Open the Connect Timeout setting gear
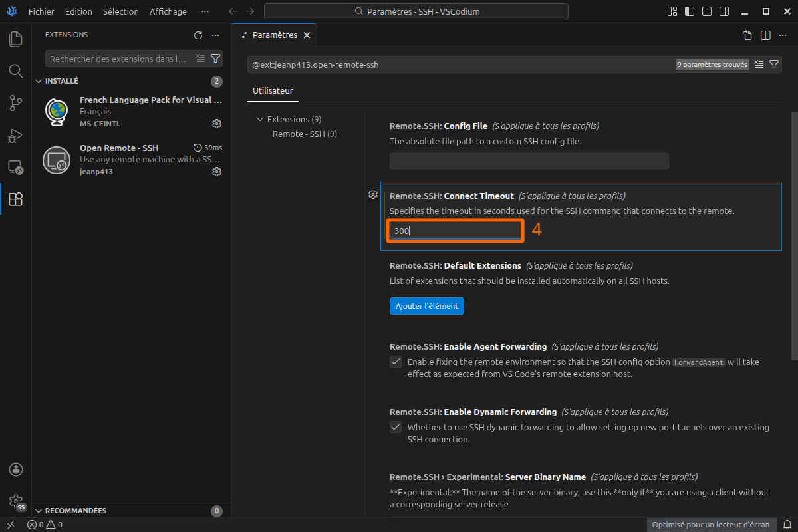The height and width of the screenshot is (532, 798). coord(373,194)
